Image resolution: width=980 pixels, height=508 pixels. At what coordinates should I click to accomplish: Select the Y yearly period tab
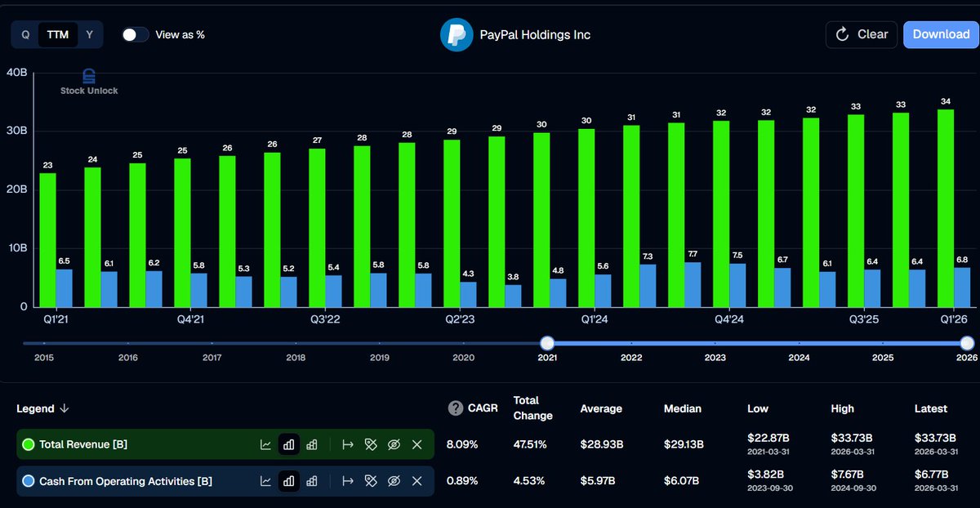pos(90,34)
